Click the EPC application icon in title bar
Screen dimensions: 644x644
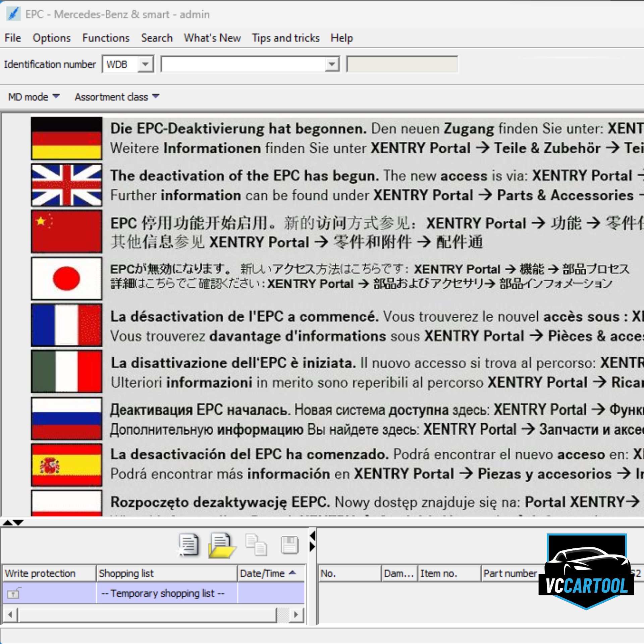click(13, 14)
